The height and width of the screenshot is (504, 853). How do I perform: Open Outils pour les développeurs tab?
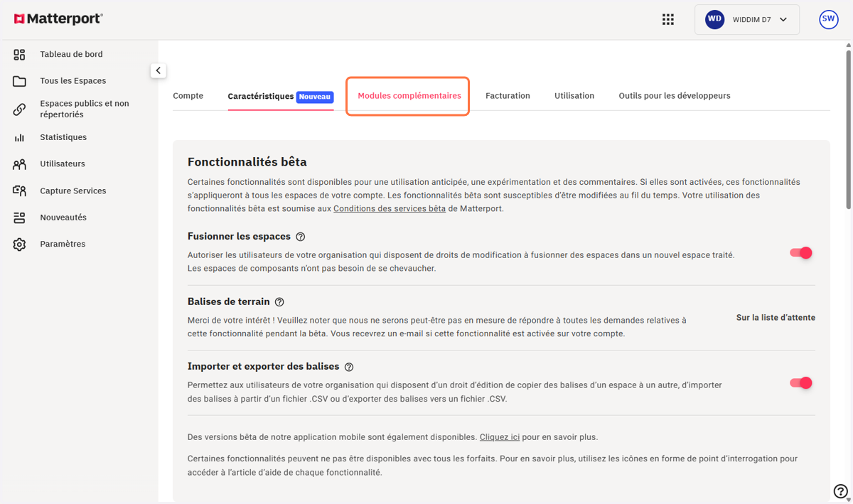pos(674,96)
